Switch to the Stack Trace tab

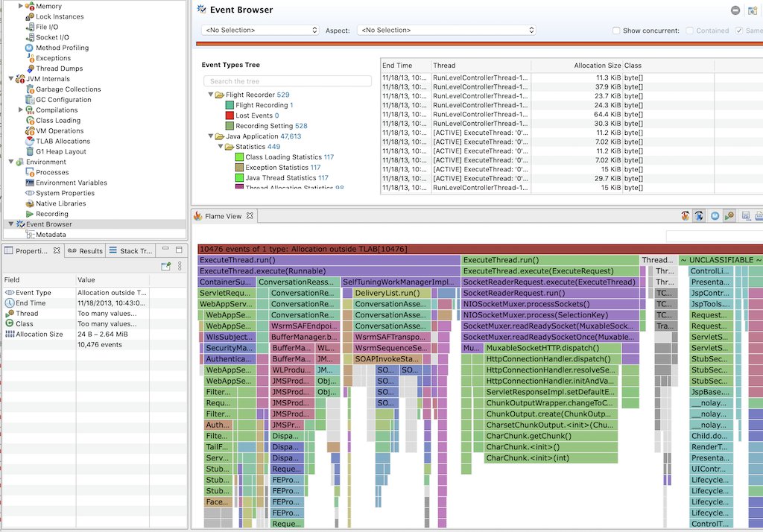[x=130, y=250]
